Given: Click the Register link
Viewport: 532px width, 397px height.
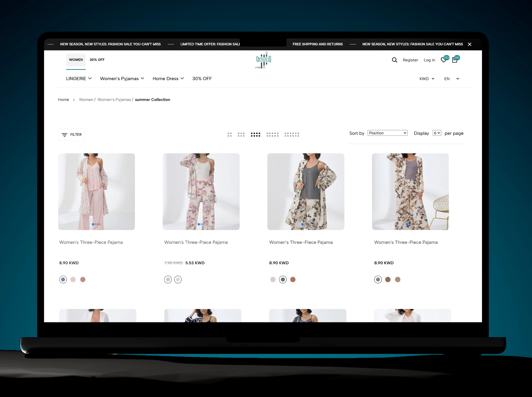Looking at the screenshot, I should [410, 60].
